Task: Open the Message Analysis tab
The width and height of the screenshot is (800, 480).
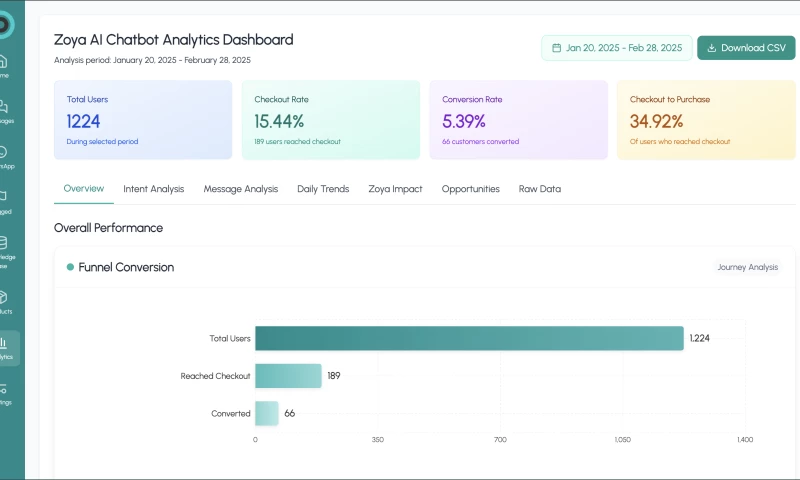Action: click(x=241, y=189)
